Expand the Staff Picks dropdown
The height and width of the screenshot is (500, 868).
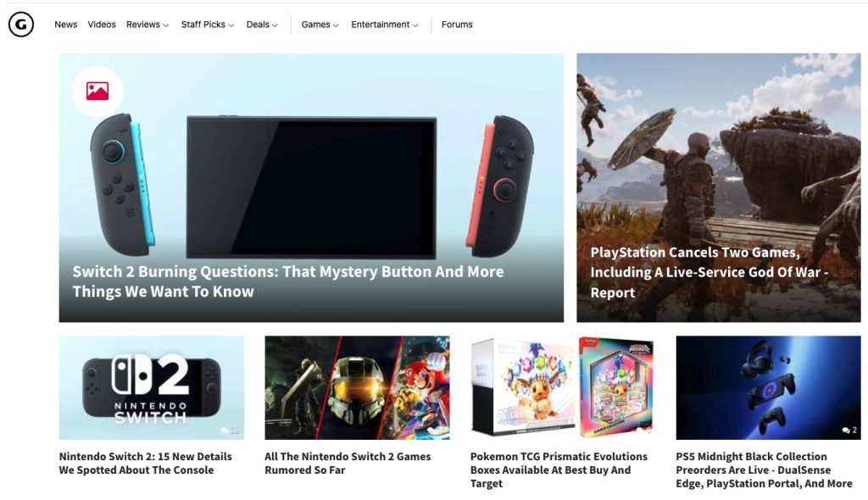click(208, 25)
